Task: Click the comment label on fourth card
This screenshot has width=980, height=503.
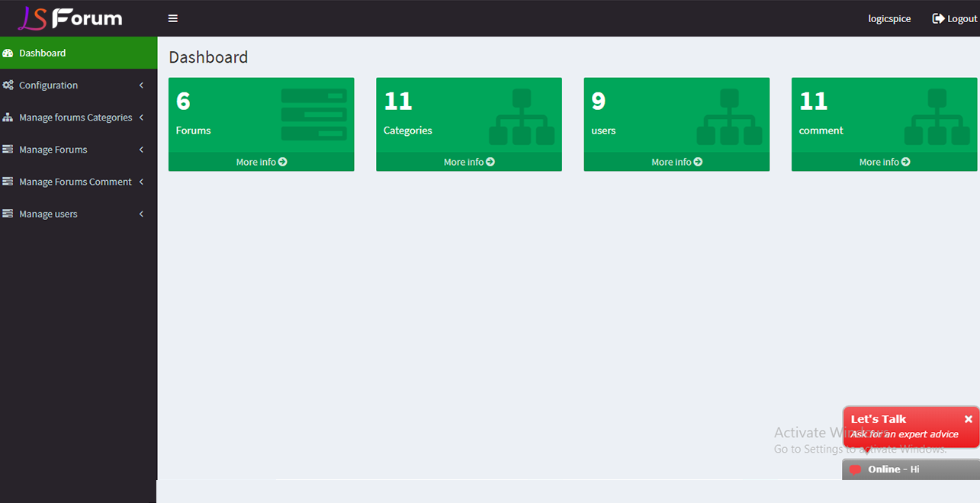Action: pos(821,131)
